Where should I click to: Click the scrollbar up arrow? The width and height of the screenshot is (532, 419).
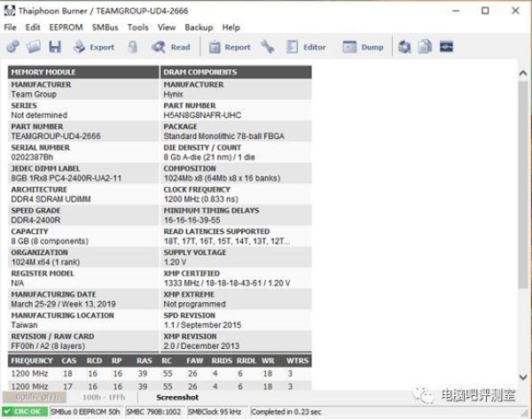[x=523, y=73]
